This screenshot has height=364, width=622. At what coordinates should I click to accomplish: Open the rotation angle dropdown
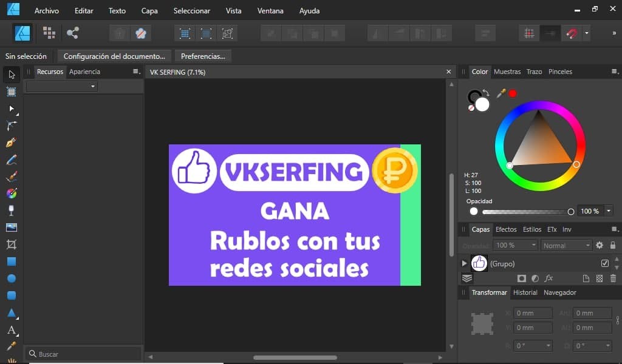click(549, 346)
